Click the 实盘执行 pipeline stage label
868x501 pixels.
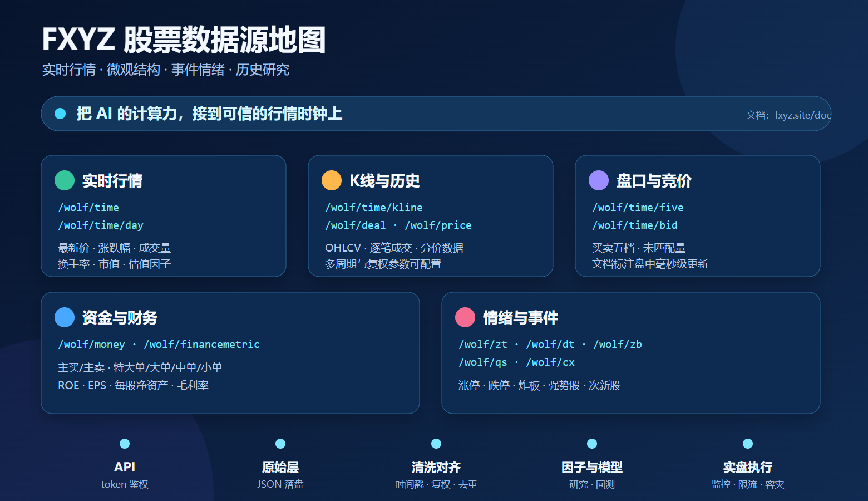tap(748, 467)
